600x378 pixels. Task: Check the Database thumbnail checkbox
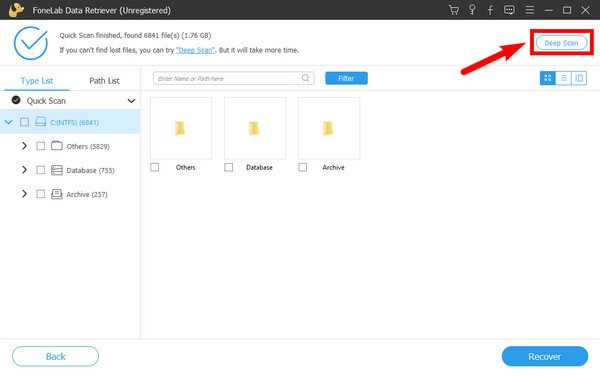tap(228, 167)
